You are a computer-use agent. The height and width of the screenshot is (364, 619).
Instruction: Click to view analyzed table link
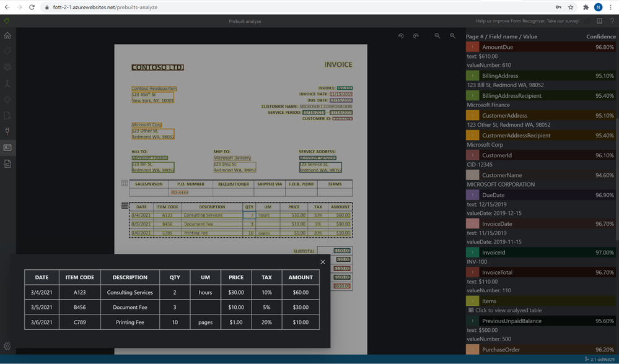[504, 310]
